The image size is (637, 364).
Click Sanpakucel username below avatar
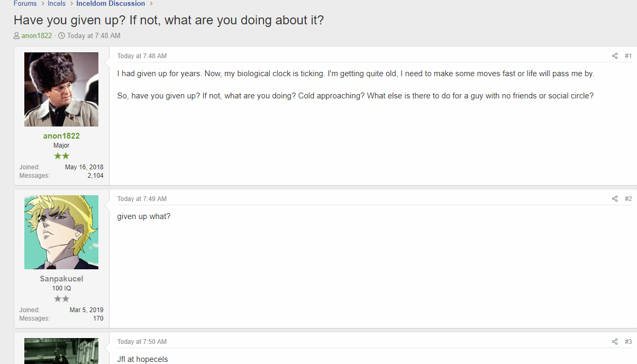tap(61, 279)
